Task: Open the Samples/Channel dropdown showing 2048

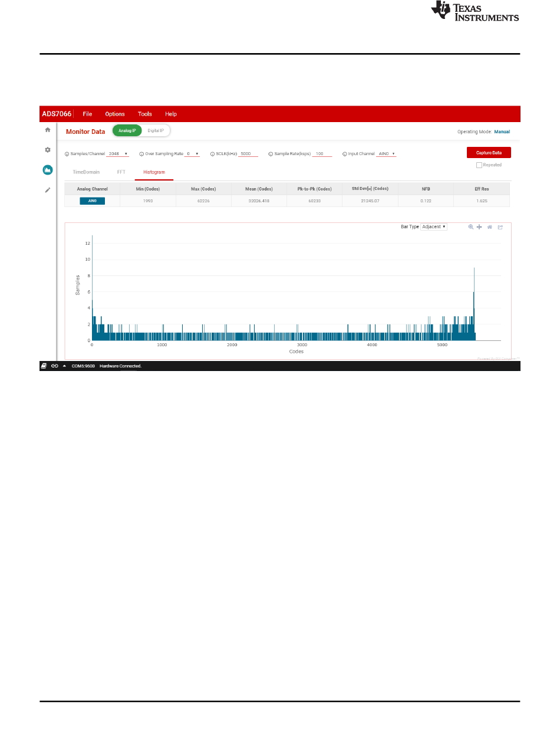Action: tap(117, 154)
